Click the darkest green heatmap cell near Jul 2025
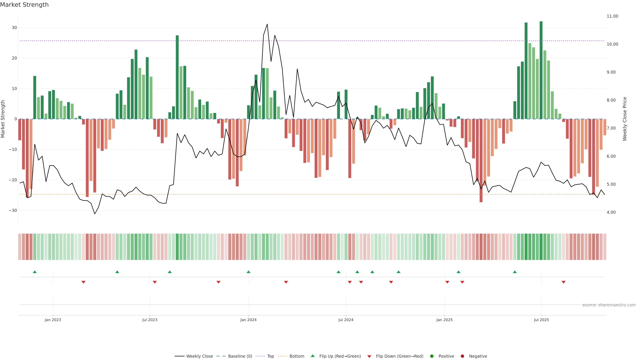644x362 pixels. pyautogui.click(x=541, y=247)
